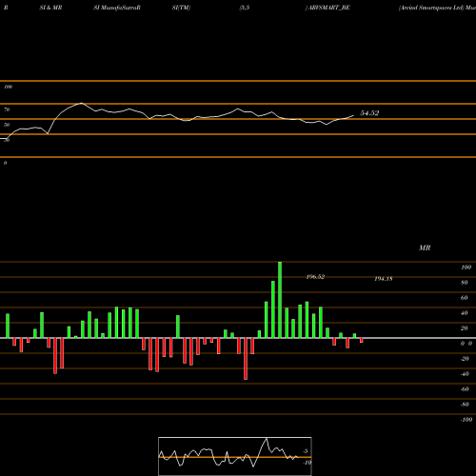Click the MR axis label 80
The image size is (476, 476).
pos(465,283)
